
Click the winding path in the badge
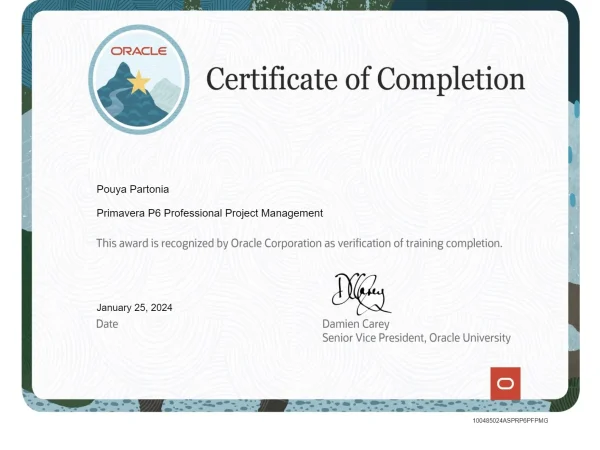click(x=113, y=100)
